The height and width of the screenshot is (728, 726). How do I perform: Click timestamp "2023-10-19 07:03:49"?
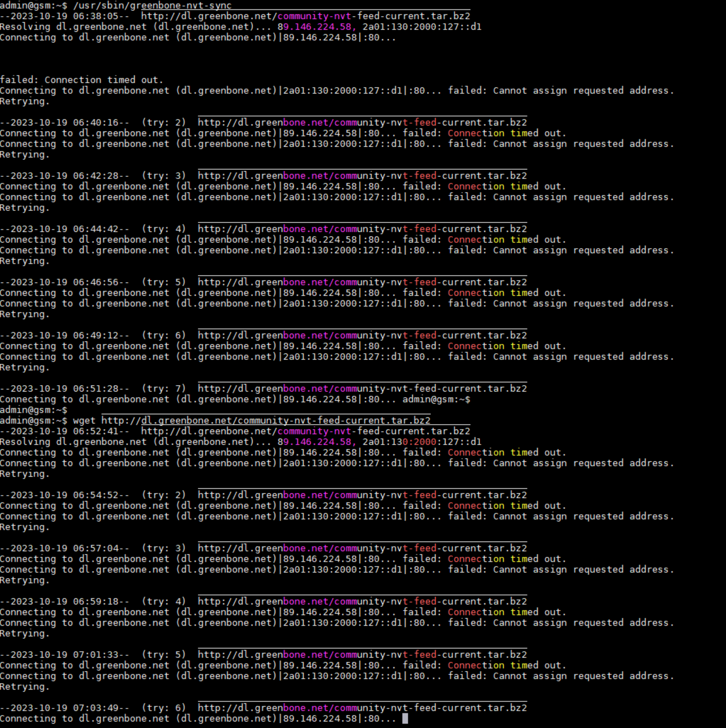pyautogui.click(x=64, y=708)
